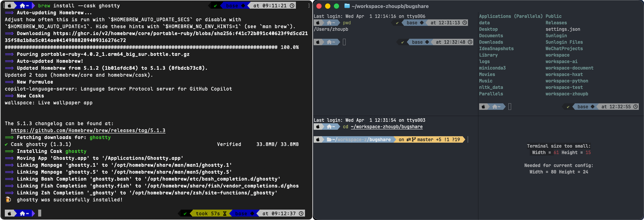Screen dimensions: 644x220
Task: Click the home icon in the brew install prompt
Action: tap(22, 5)
